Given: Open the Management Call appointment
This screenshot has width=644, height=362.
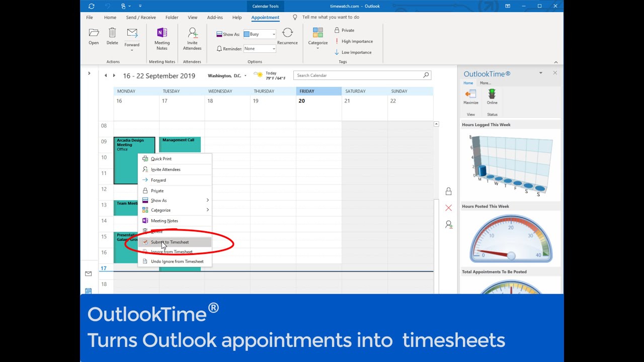Looking at the screenshot, I should click(180, 144).
